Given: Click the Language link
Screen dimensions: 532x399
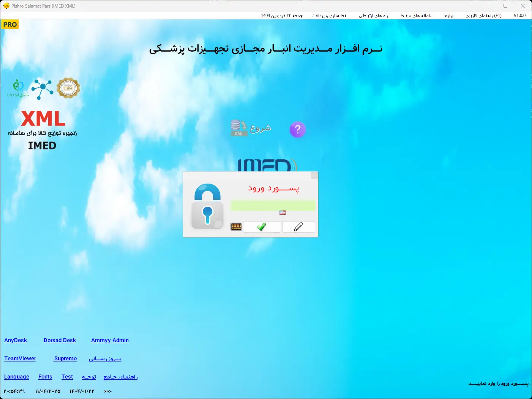Looking at the screenshot, I should [17, 377].
